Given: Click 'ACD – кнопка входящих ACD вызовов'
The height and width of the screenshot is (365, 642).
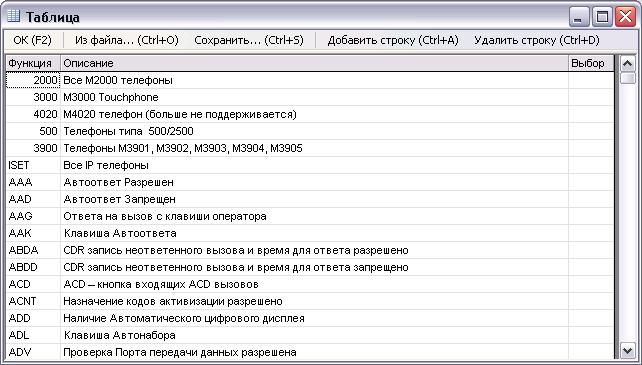Looking at the screenshot, I should click(161, 284).
